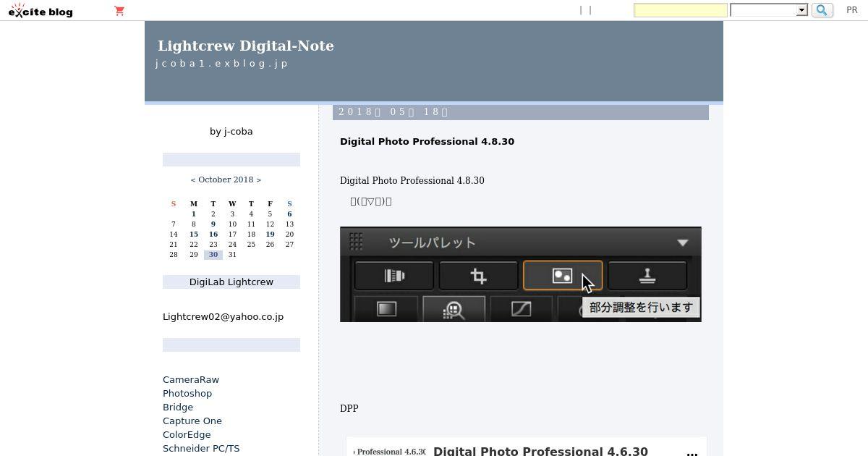This screenshot has height=456, width=868.
Task: Click the Excite blog logo
Action: click(x=41, y=11)
